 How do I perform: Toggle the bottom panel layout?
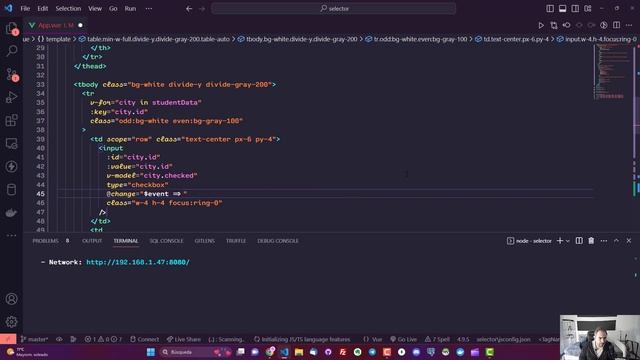[x=562, y=9]
